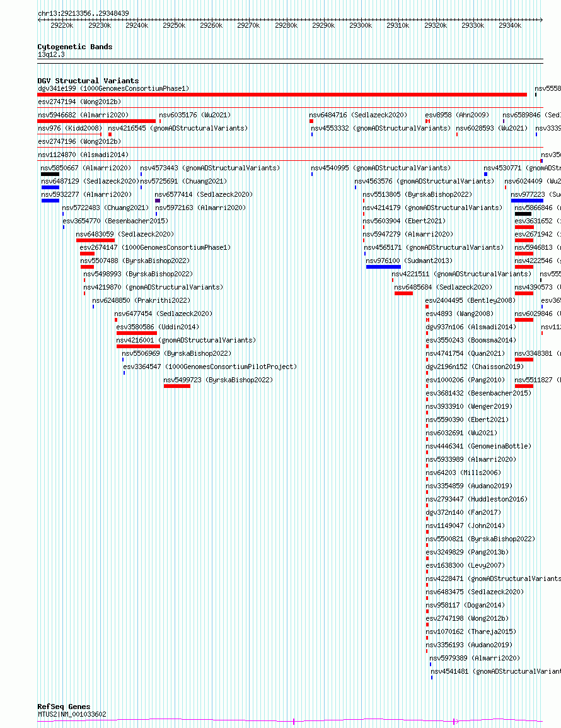Select the esv8958 (Ahn2009) variant
This screenshot has width=561, height=728.
pos(457,115)
